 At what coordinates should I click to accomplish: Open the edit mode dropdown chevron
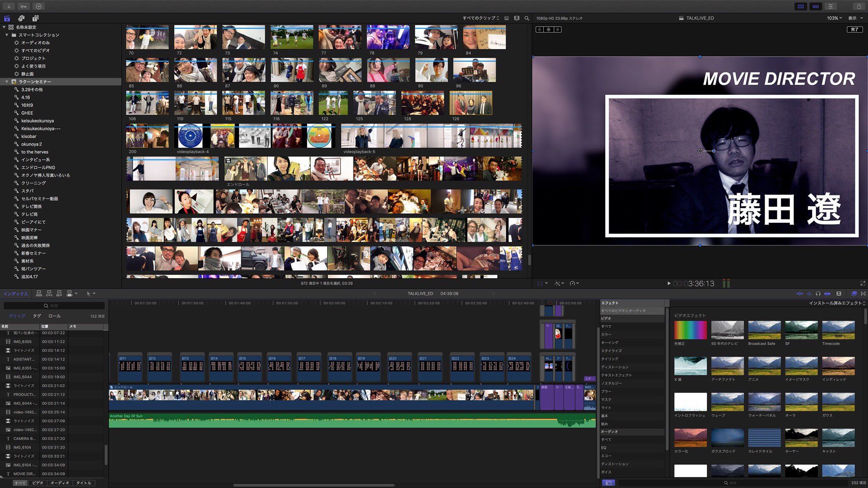pos(76,293)
